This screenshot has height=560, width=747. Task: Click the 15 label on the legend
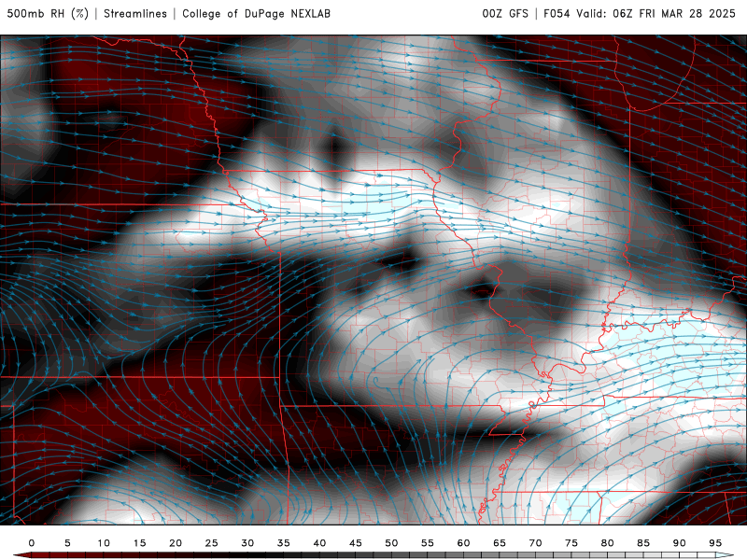[139, 543]
